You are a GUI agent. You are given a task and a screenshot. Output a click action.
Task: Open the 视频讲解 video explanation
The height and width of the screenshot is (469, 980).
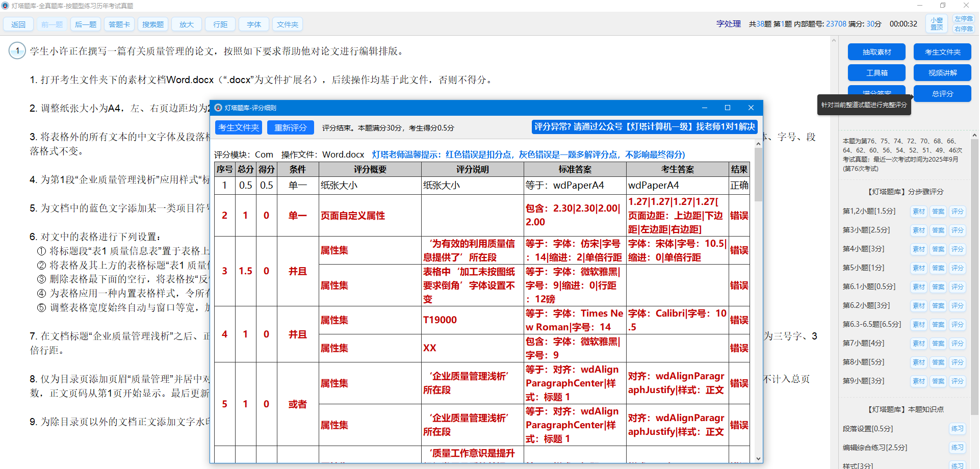tap(942, 72)
